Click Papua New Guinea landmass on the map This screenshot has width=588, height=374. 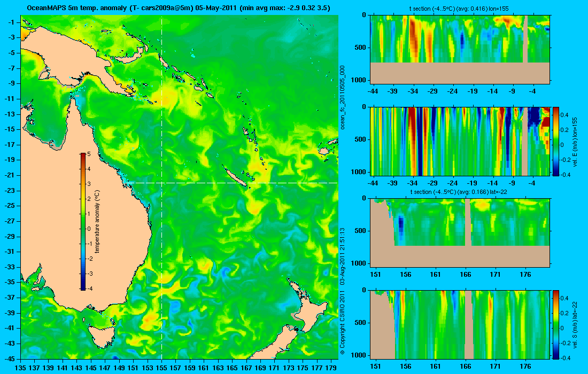[x=71, y=60]
